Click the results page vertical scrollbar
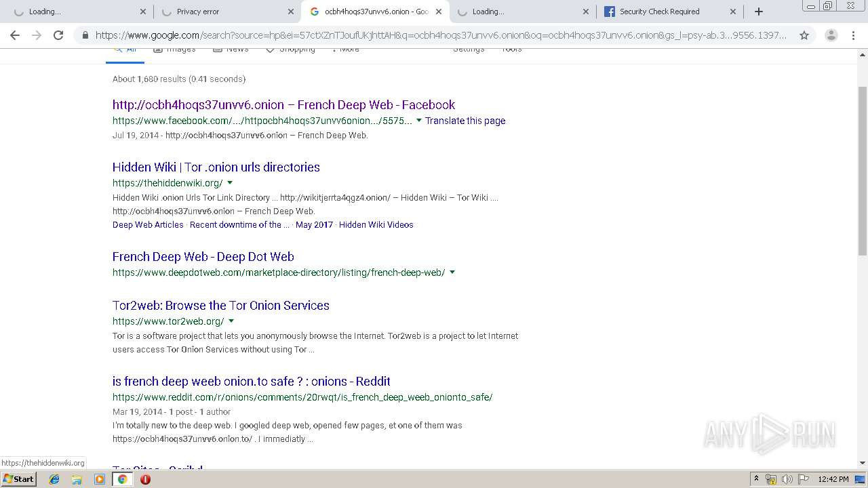This screenshot has width=868, height=488. pyautogui.click(x=863, y=169)
